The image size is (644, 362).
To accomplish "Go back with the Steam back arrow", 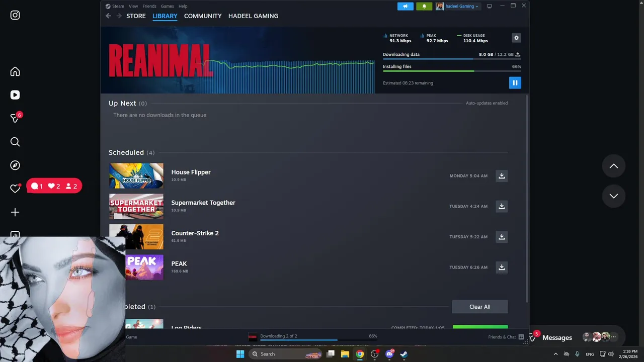I will (x=108, y=16).
